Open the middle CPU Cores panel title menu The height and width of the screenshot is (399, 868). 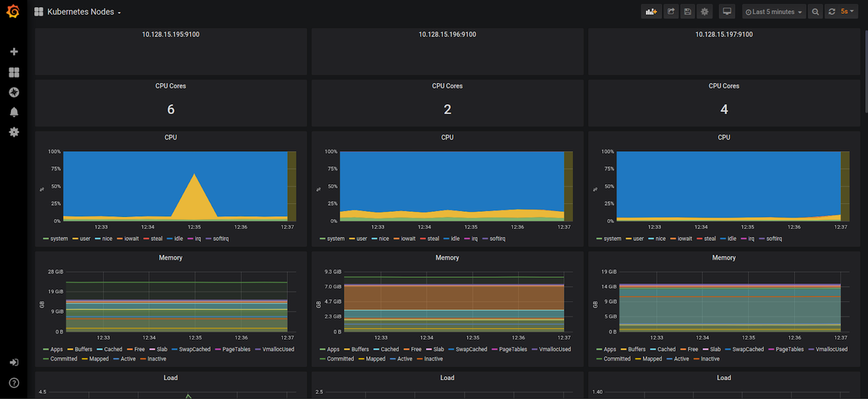(x=447, y=86)
